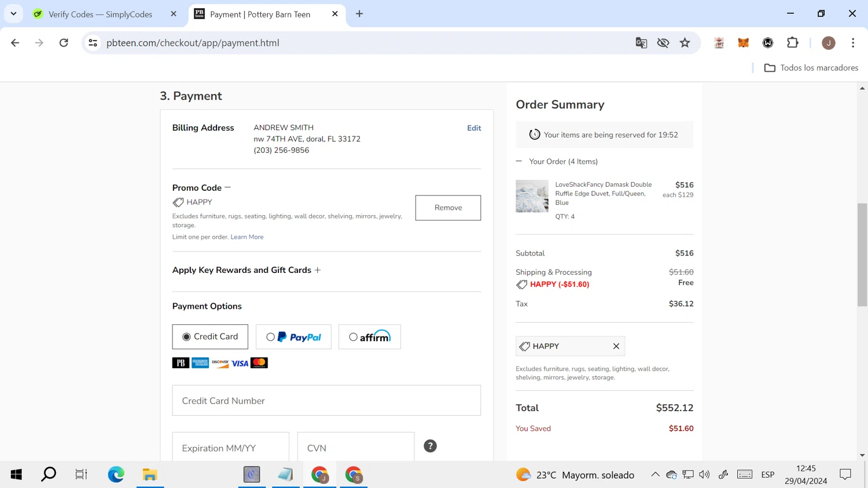Select Affirm payment option
The image size is (868, 488).
click(x=370, y=337)
